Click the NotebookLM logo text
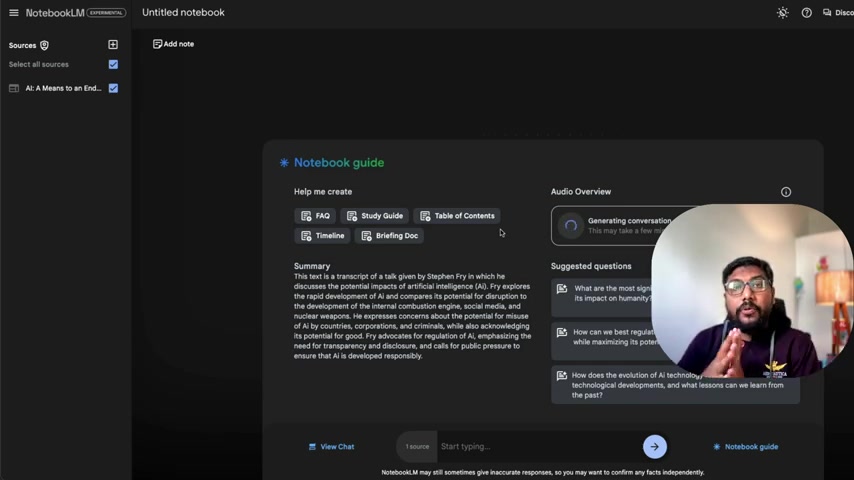The width and height of the screenshot is (854, 480). coord(54,13)
